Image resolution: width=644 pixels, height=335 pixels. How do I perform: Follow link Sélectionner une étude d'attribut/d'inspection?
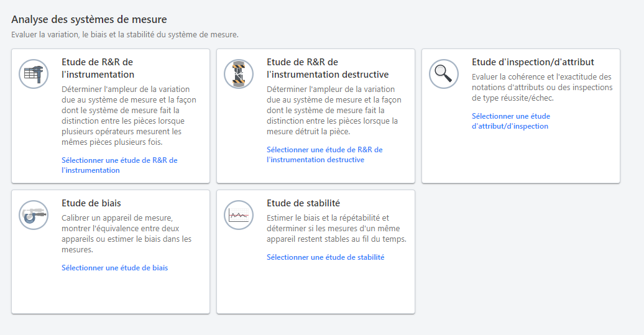point(510,121)
